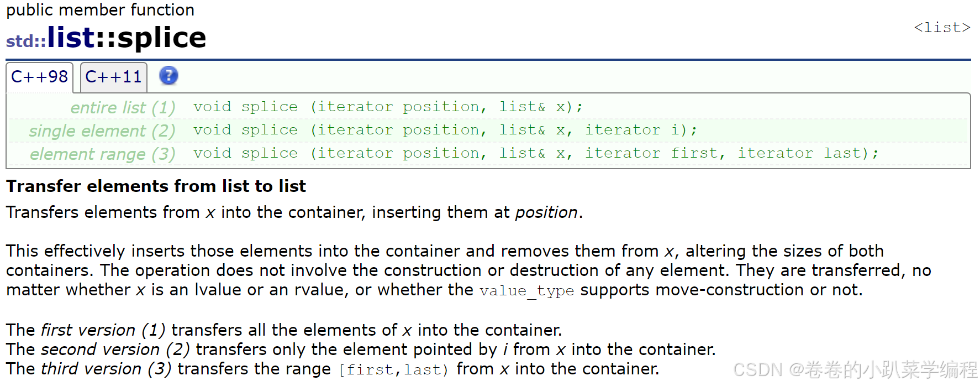Image resolution: width=980 pixels, height=386 pixels.
Task: Click the 'single element (2)' label
Action: click(102, 131)
